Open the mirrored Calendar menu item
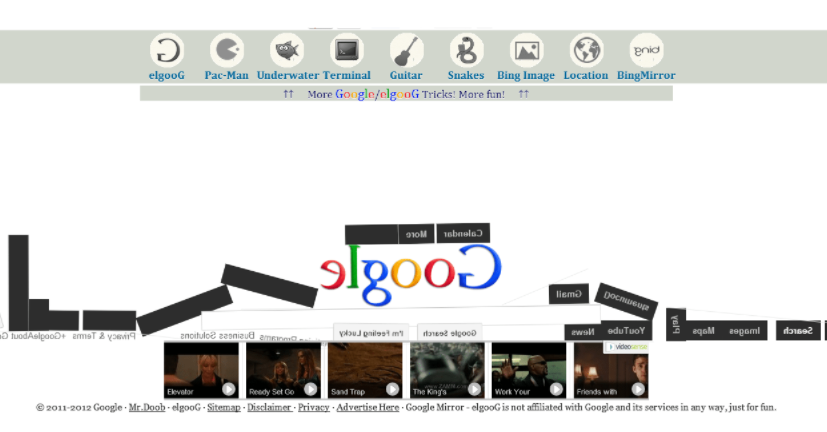The image size is (827, 432). 463,233
